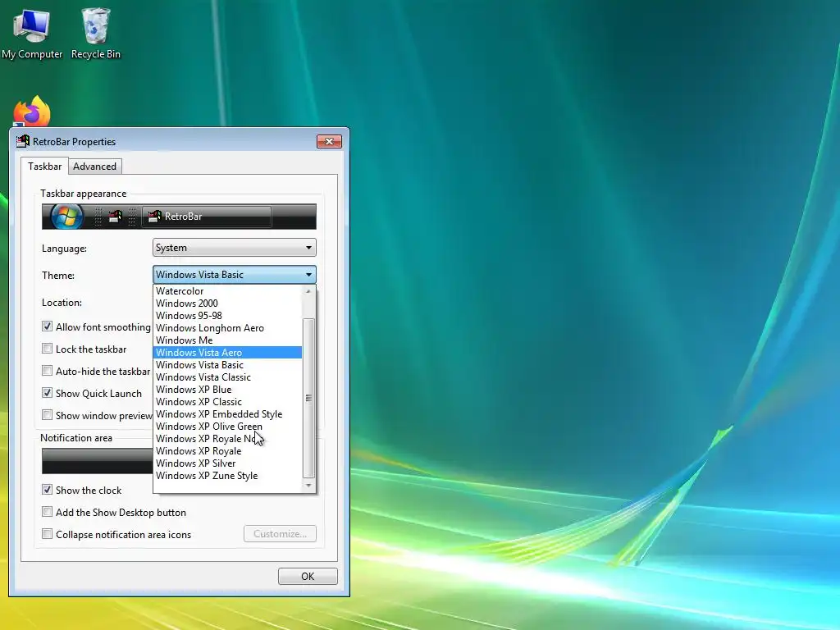Viewport: 840px width, 630px height.
Task: Pick Windows XP Classic theme
Action: pos(228,402)
